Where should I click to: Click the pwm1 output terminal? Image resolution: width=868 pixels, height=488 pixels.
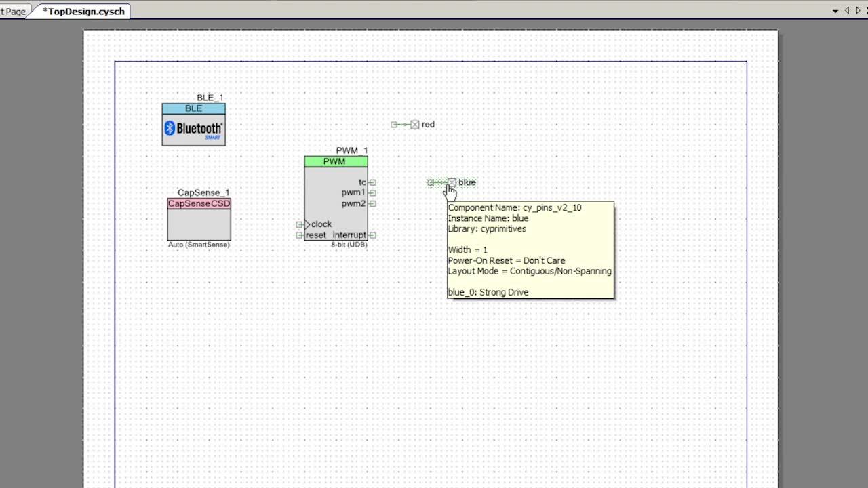coord(372,192)
